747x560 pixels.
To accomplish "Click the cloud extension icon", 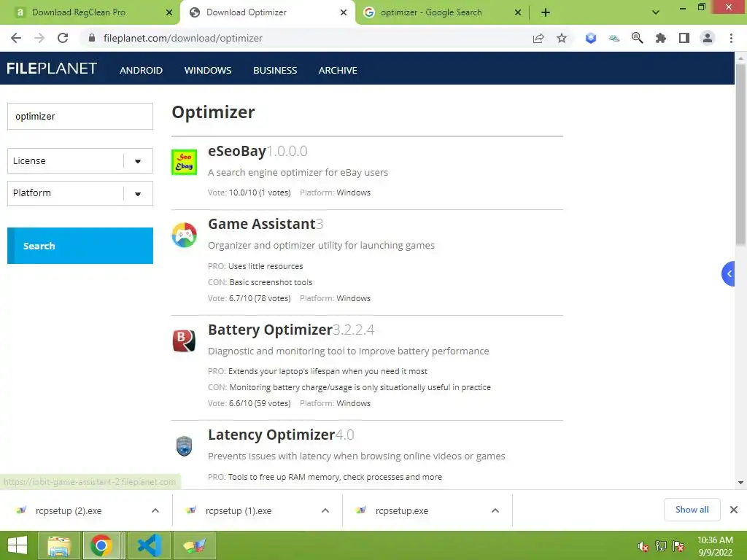I will click(614, 38).
